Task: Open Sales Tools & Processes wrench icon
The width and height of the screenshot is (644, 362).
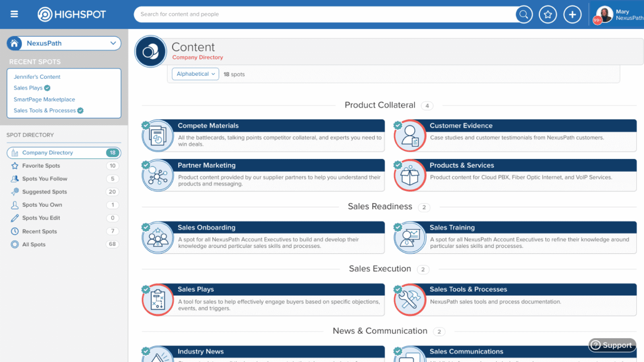Action: point(410,300)
